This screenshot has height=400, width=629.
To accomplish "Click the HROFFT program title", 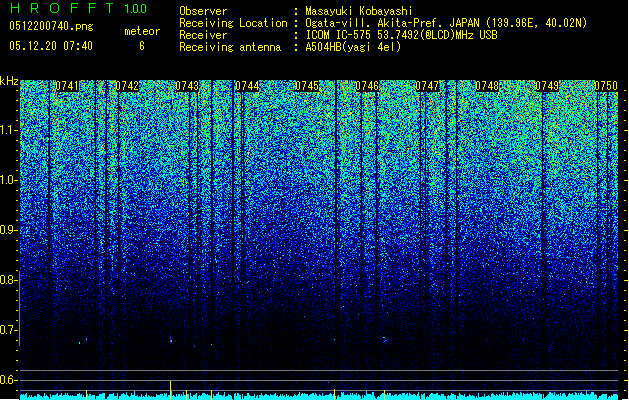I will click(62, 8).
